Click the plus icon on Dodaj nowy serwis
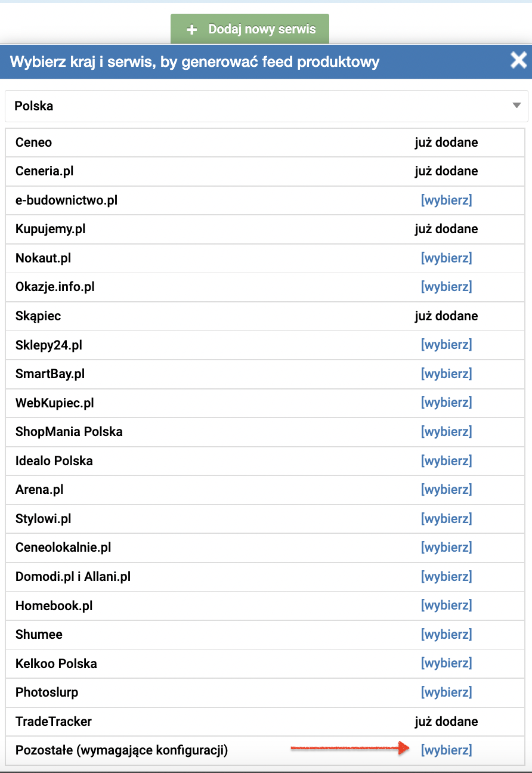The height and width of the screenshot is (773, 532). (x=191, y=29)
